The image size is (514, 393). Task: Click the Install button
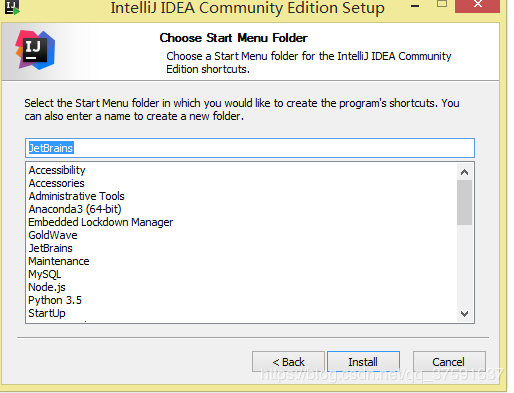tap(363, 362)
